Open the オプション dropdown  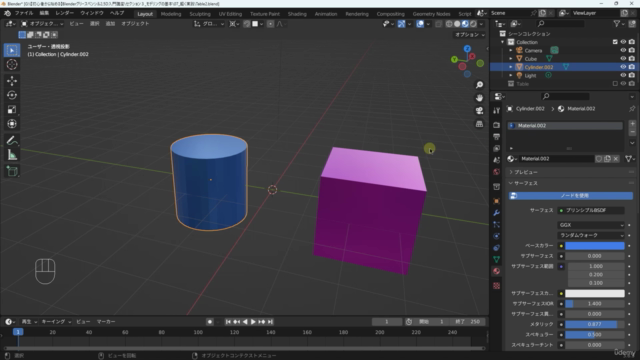pyautogui.click(x=469, y=35)
